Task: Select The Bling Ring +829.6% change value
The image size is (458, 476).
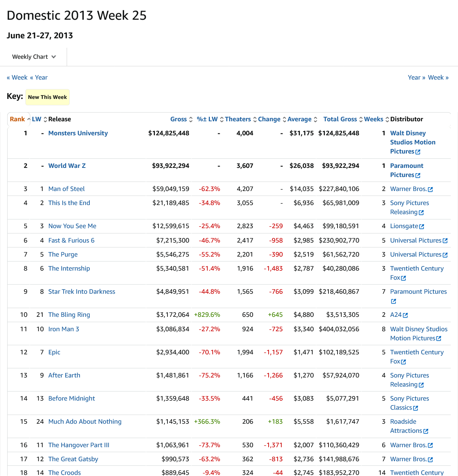Action: coord(207,315)
